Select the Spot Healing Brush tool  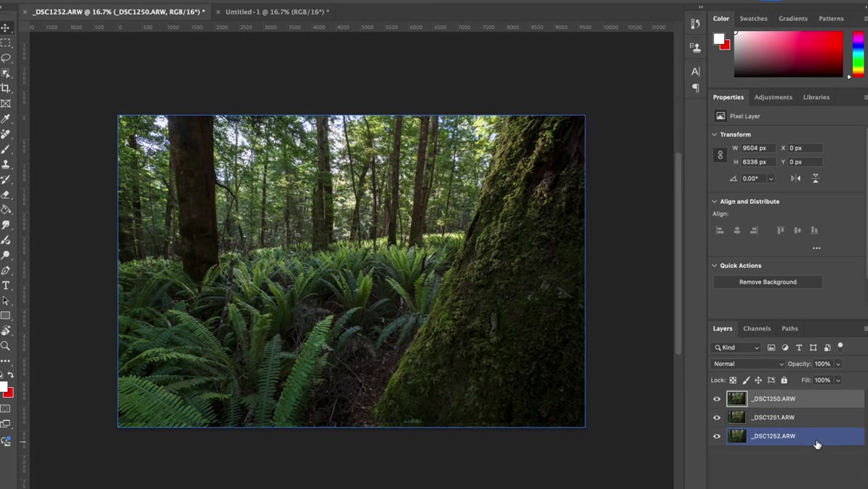click(x=5, y=134)
